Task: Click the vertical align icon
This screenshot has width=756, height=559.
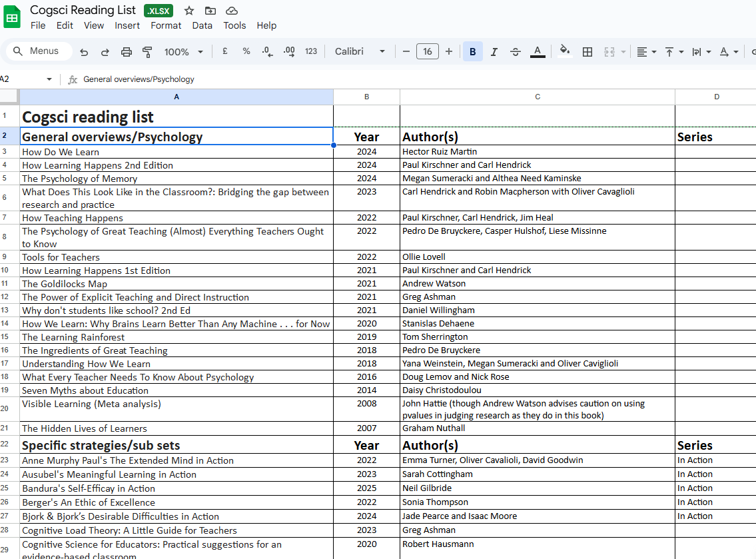Action: tap(669, 51)
